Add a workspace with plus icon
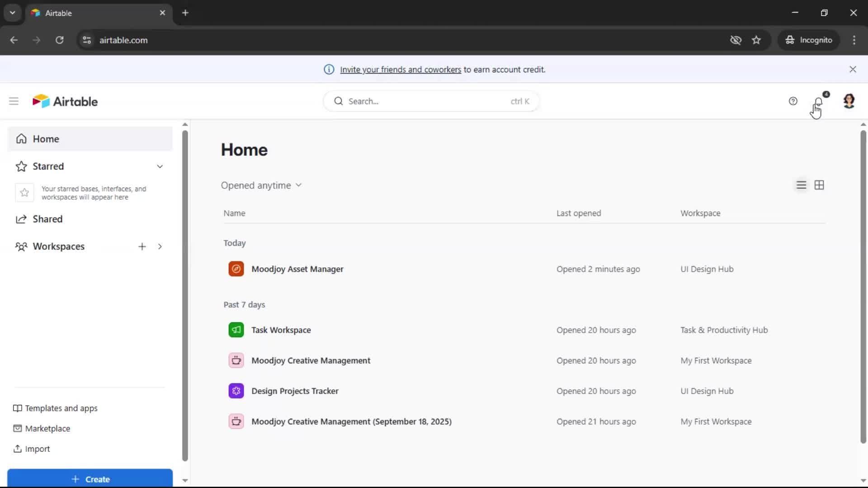This screenshot has height=488, width=868. point(142,246)
